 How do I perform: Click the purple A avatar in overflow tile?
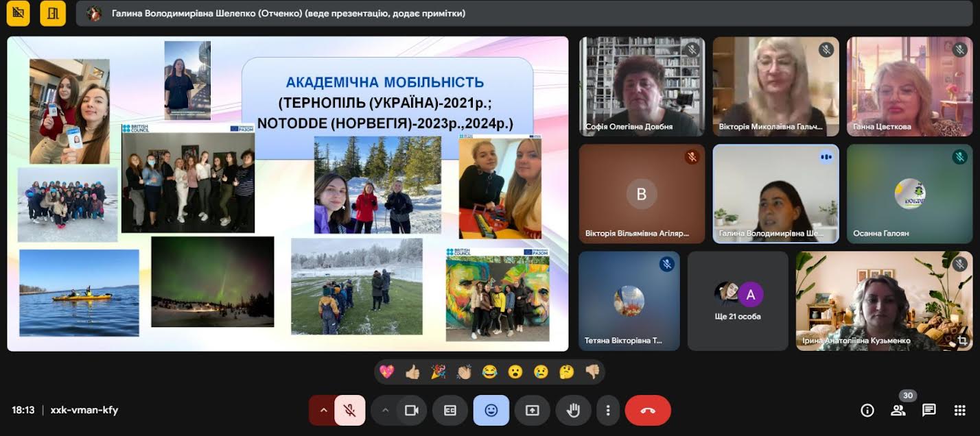click(x=751, y=295)
